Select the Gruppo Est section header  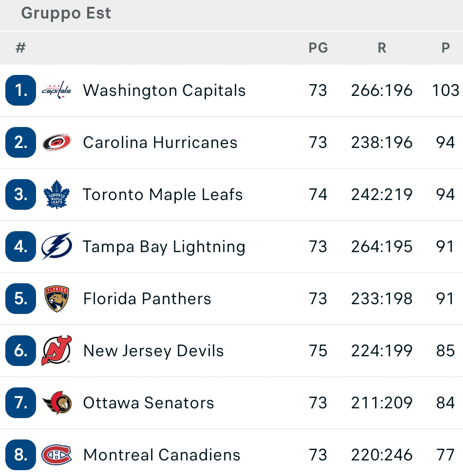[x=66, y=13]
